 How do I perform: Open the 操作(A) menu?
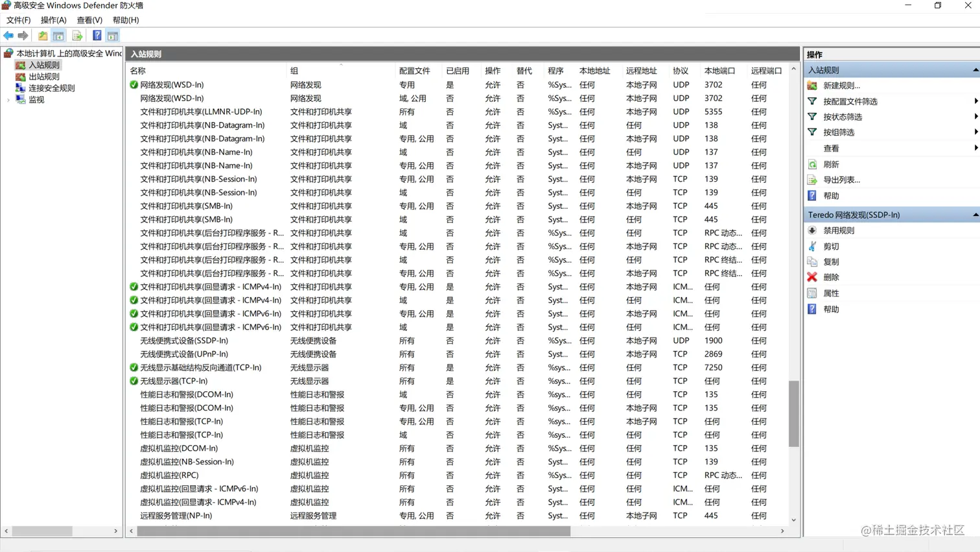pos(53,20)
